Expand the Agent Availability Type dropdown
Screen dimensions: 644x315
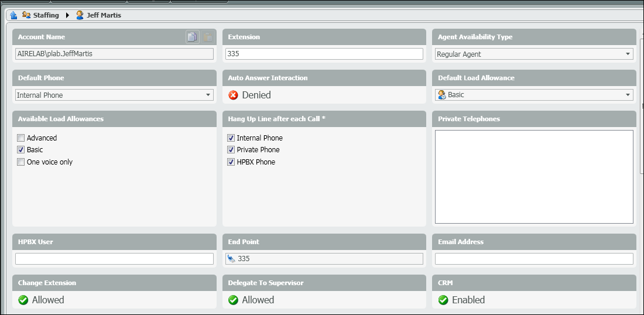click(x=628, y=54)
